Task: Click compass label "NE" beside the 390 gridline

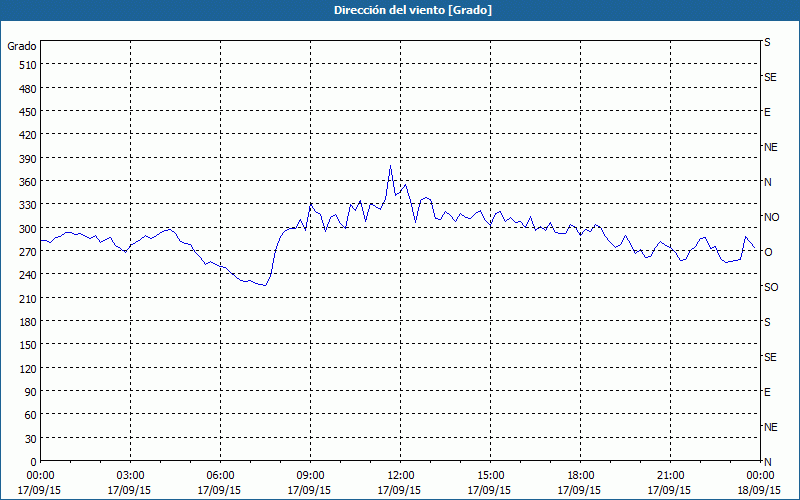Action: pos(771,147)
